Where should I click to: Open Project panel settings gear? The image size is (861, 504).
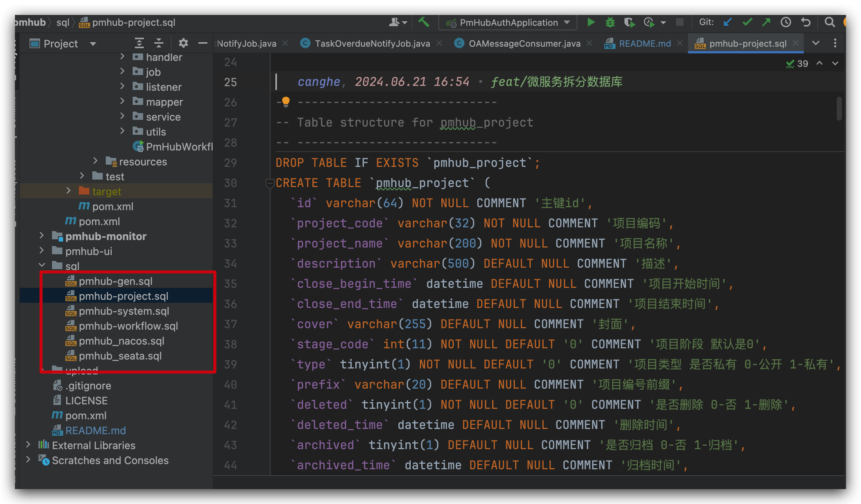[x=183, y=43]
